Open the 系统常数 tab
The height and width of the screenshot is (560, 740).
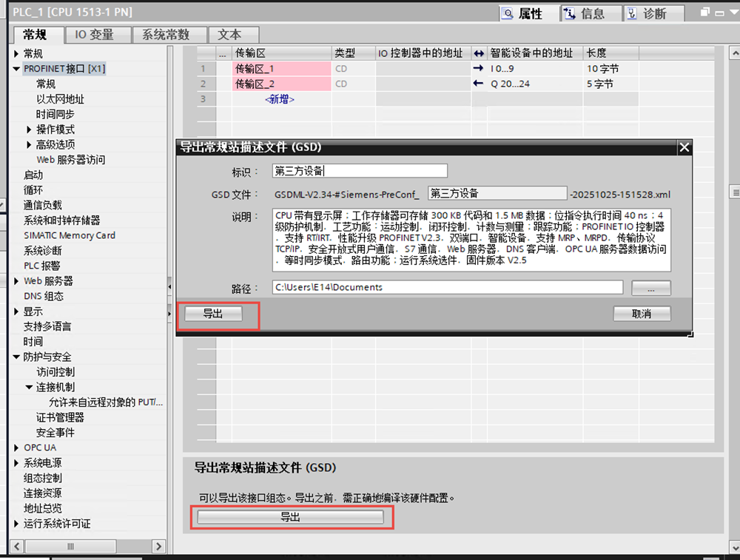pos(166,35)
